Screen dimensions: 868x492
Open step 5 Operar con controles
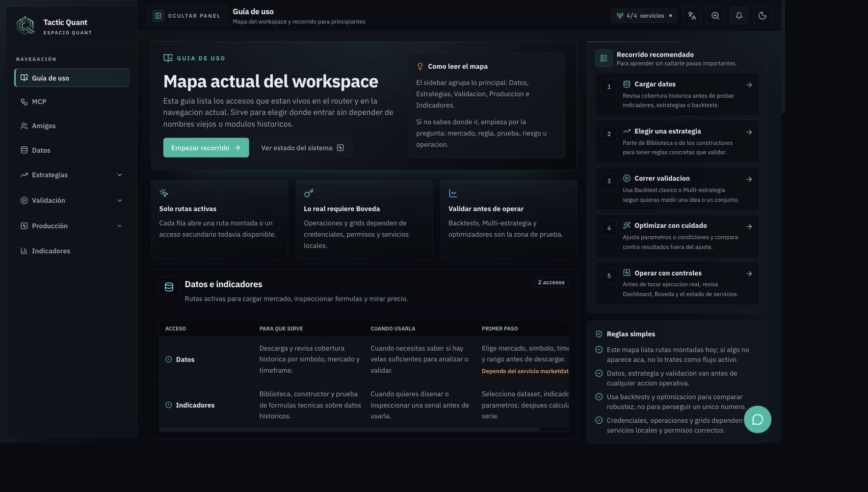point(677,283)
